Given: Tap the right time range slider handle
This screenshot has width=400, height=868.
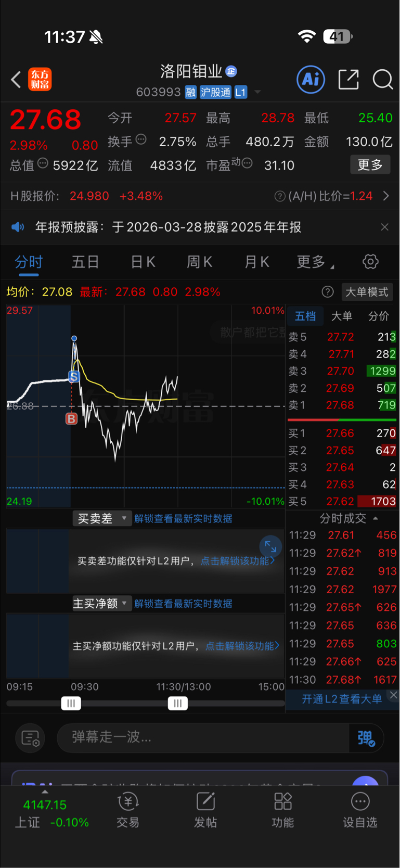Looking at the screenshot, I should coord(177,704).
